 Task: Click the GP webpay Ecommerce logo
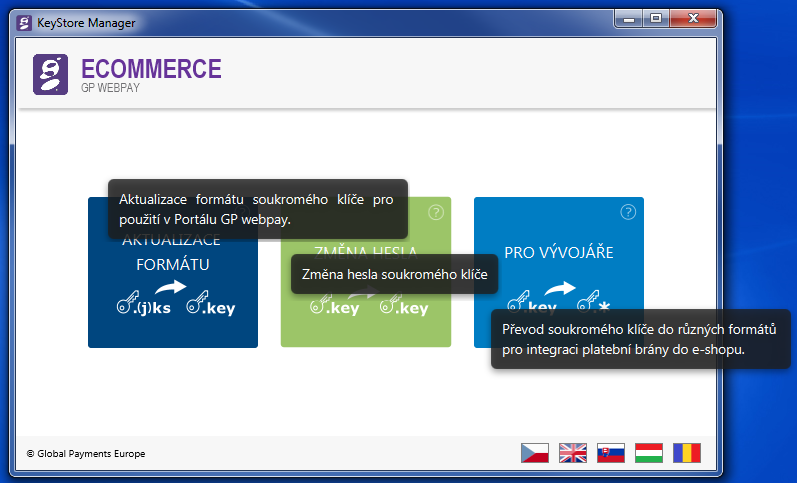click(50, 74)
